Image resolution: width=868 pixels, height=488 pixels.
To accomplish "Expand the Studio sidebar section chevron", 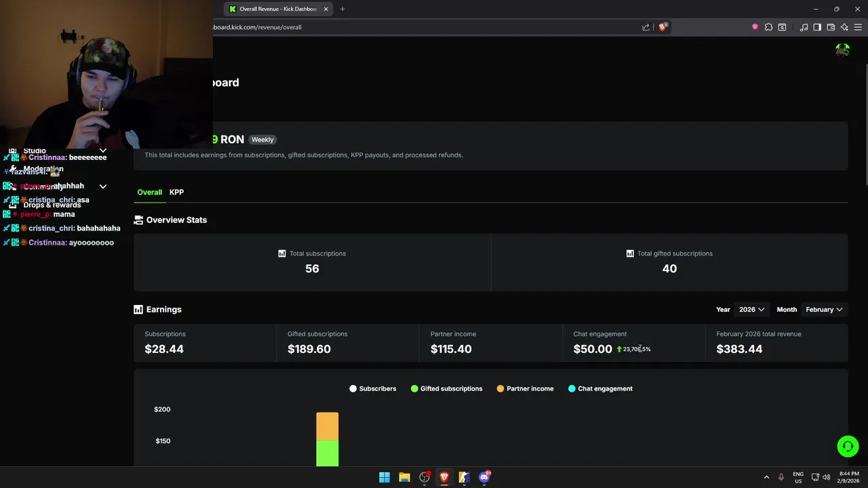I will [x=103, y=150].
